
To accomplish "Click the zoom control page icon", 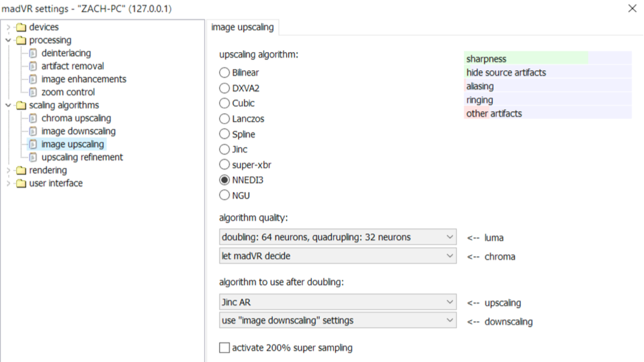I will point(33,92).
